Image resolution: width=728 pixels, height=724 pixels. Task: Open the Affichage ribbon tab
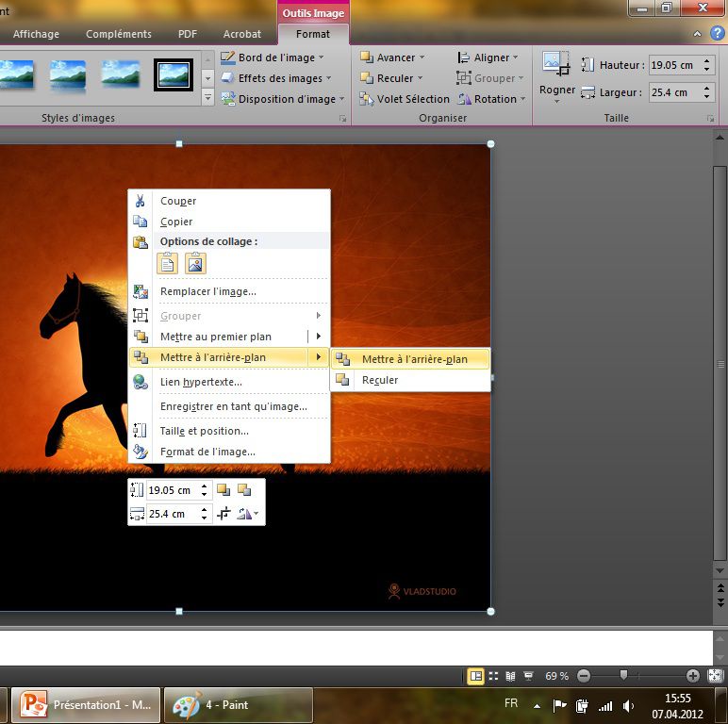[x=36, y=34]
